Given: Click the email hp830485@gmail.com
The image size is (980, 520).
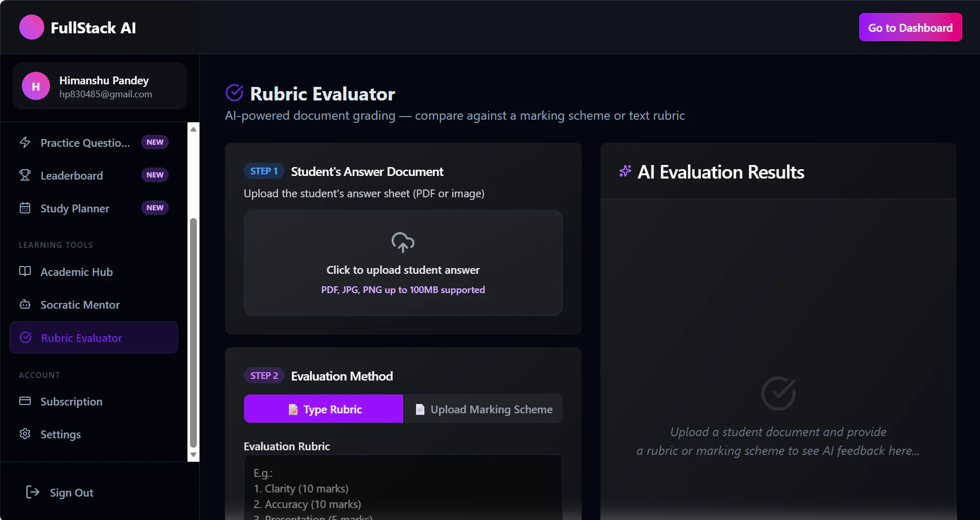Looking at the screenshot, I should tap(106, 94).
